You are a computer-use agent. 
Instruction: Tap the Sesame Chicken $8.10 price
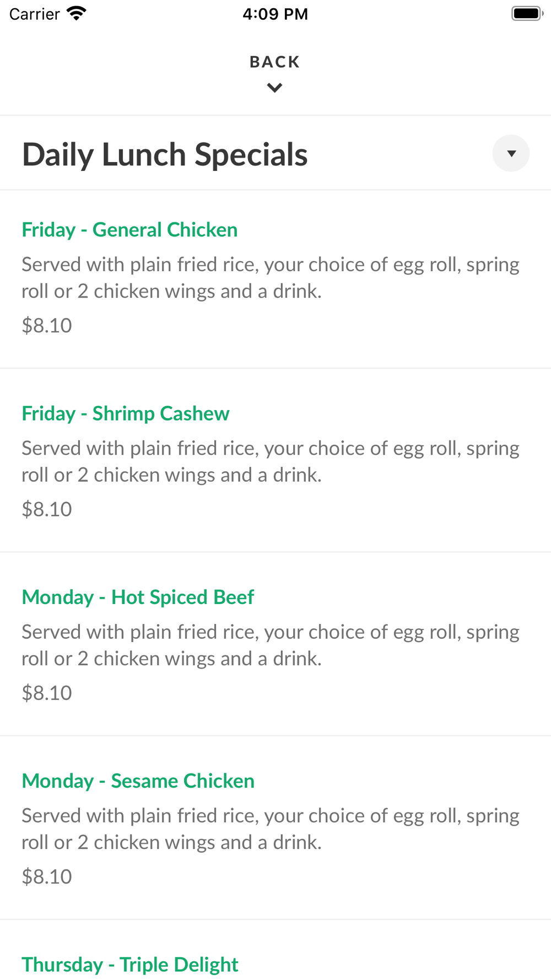click(47, 876)
